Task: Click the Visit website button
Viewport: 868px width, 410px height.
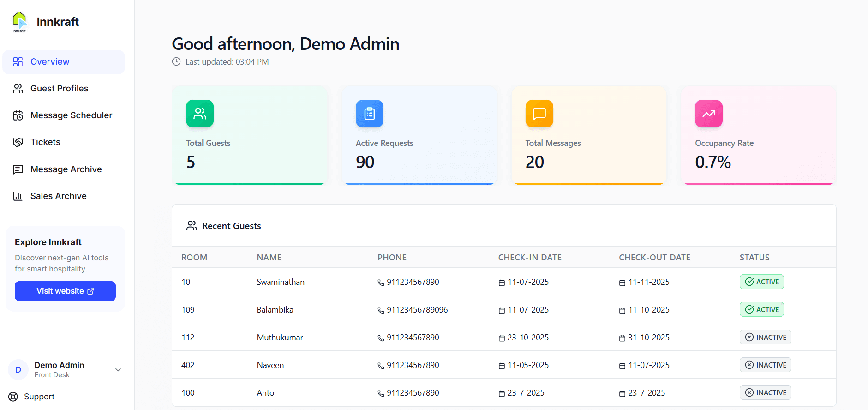Action: click(x=65, y=291)
